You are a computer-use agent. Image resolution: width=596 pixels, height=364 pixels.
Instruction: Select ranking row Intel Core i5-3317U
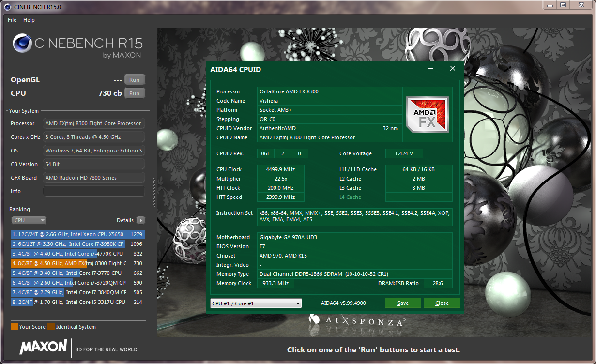point(77,302)
